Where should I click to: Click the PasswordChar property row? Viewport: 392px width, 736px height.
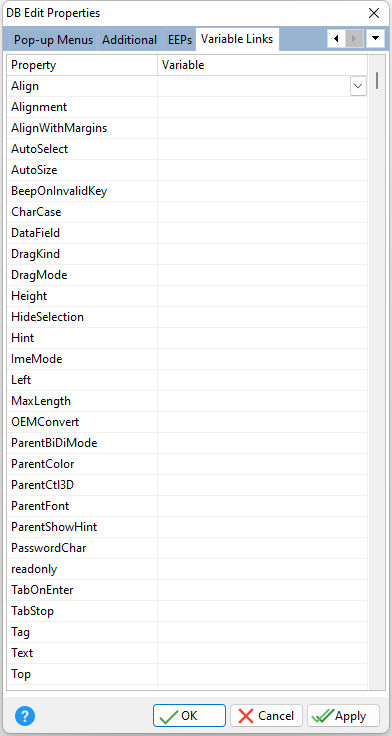[x=187, y=548]
